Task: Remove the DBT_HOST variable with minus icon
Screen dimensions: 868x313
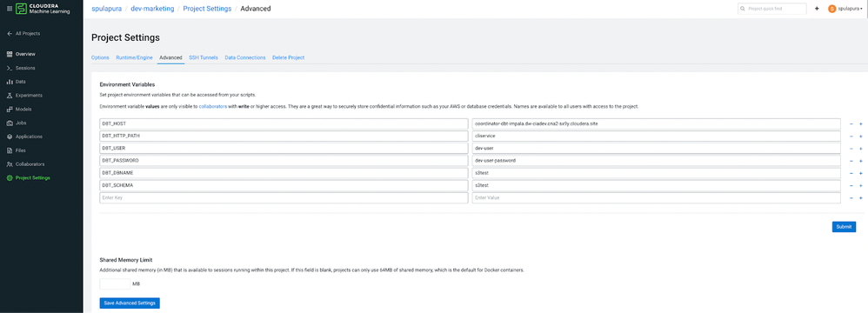Action: (x=851, y=123)
